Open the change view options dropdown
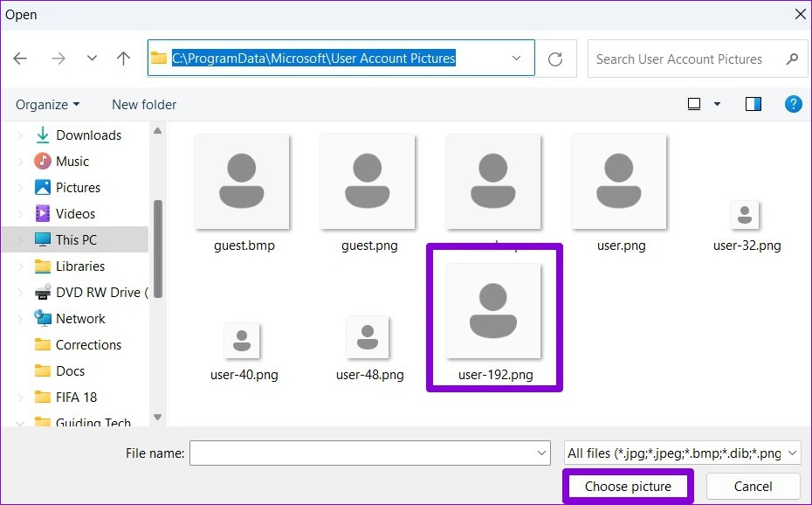The width and height of the screenshot is (812, 505). tap(718, 103)
